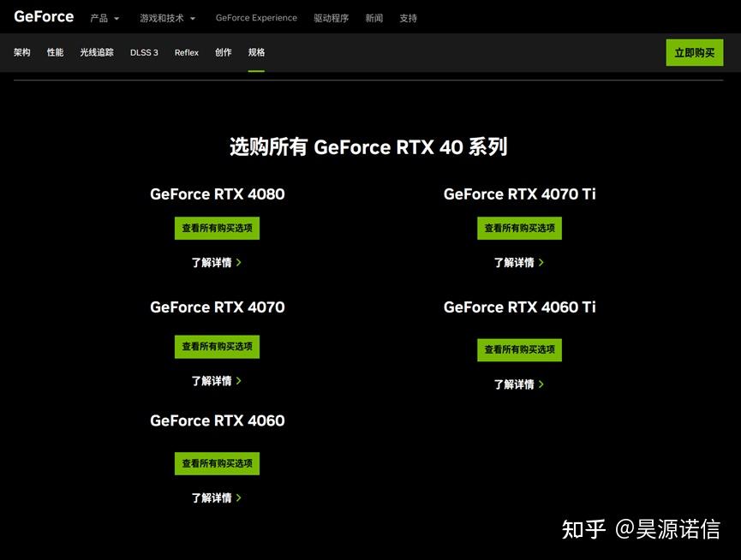Viewport: 741px width, 560px height.
Task: View all purchase options for RTX 4060
Action: pyautogui.click(x=217, y=464)
